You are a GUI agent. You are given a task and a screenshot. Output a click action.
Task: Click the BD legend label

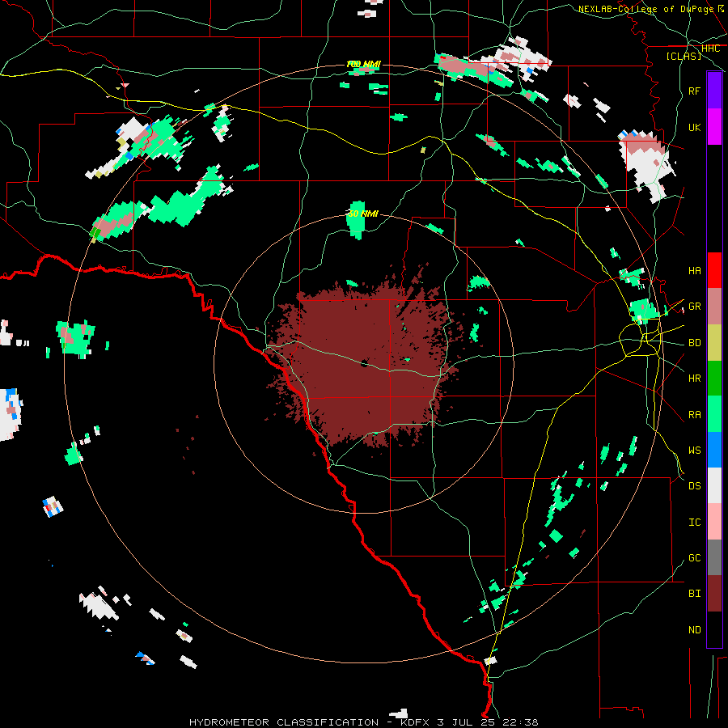point(695,343)
